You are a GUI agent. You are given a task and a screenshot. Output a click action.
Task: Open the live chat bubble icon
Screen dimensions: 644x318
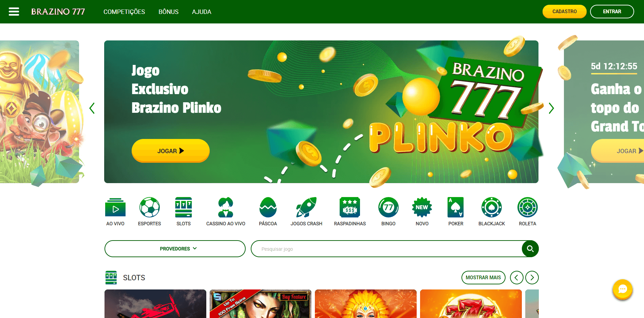pos(623,289)
